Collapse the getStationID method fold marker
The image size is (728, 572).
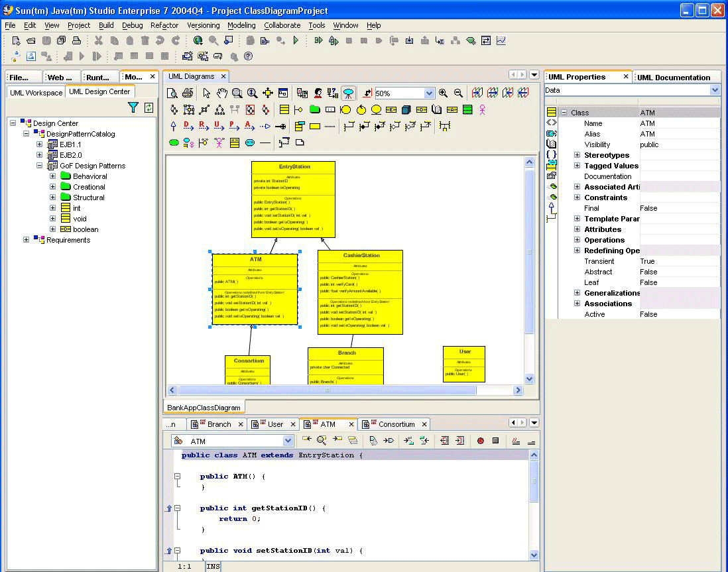tap(177, 508)
